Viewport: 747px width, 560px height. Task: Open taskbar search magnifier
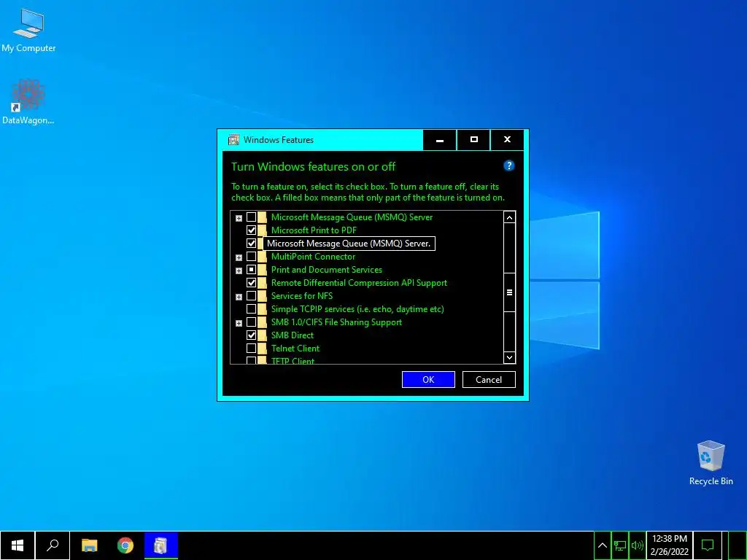coord(53,545)
